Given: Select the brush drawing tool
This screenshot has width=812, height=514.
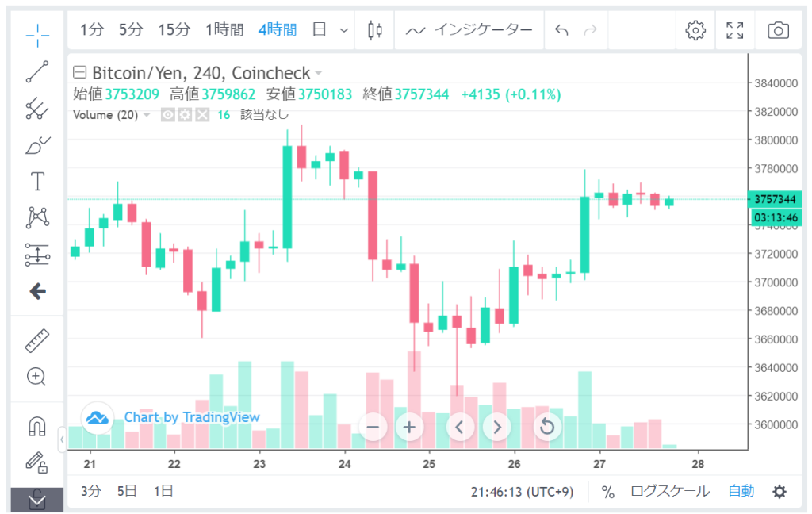Looking at the screenshot, I should [x=37, y=145].
